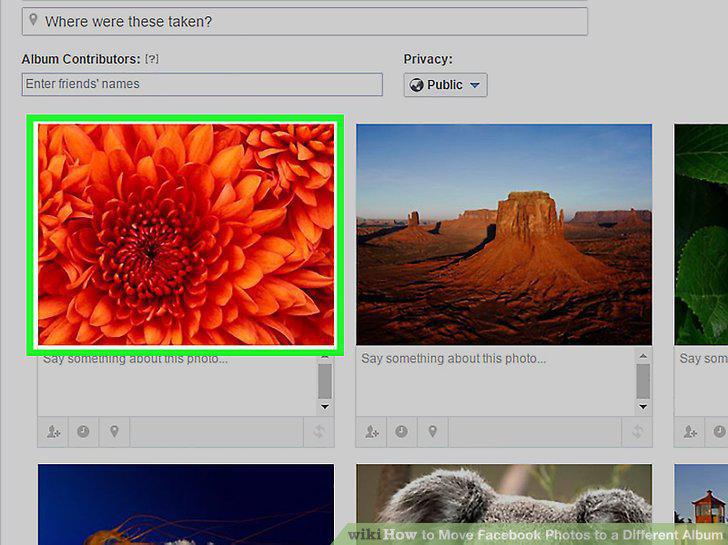This screenshot has height=545, width=728.
Task: Tag people icon under the leaves photo
Action: tap(689, 432)
